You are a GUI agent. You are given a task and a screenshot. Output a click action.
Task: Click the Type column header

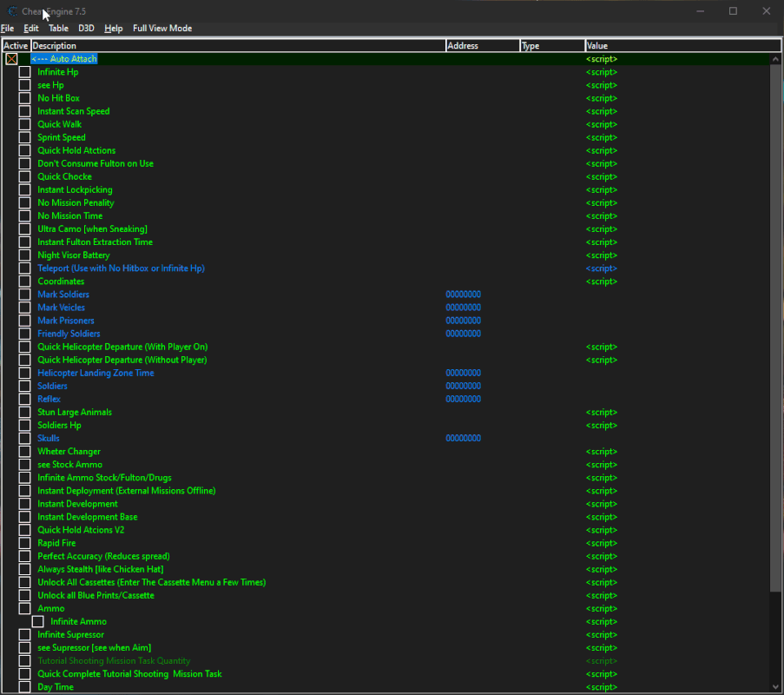(552, 45)
